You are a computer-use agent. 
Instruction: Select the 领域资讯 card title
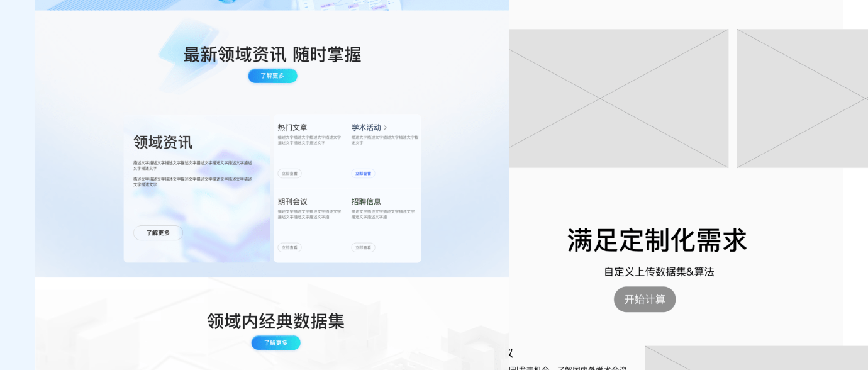[163, 142]
